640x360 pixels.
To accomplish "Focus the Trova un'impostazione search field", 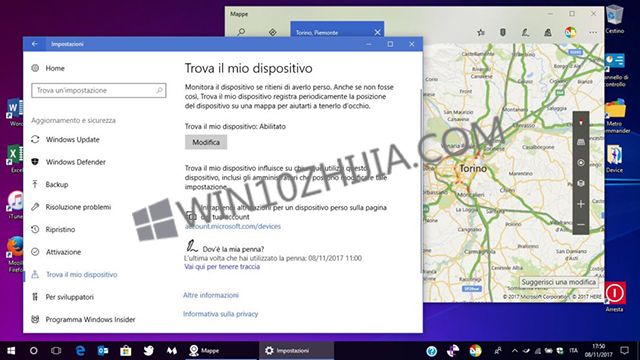I will coord(98,90).
